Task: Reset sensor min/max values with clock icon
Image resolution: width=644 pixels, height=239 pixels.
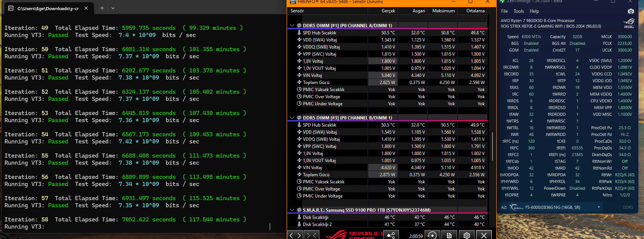Action: pos(432,235)
